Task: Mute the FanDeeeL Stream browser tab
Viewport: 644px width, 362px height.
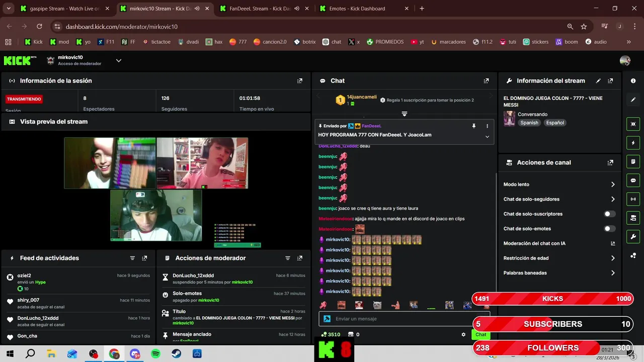Action: [297, 9]
